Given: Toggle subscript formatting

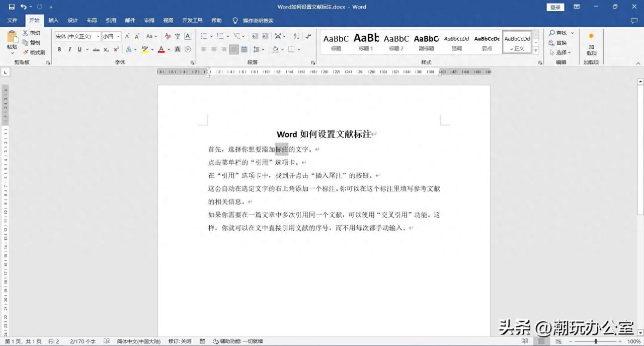Looking at the screenshot, I should pos(106,49).
